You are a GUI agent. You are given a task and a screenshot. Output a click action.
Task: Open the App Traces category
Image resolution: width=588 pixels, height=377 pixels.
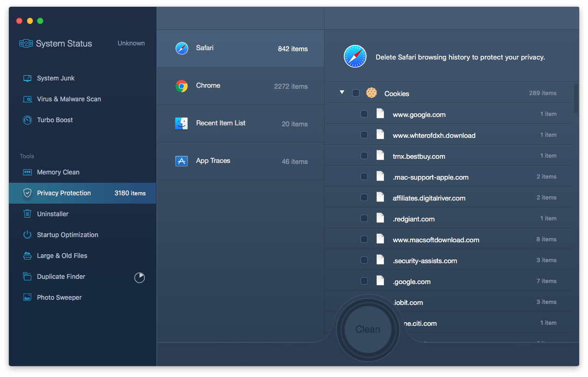pos(241,161)
